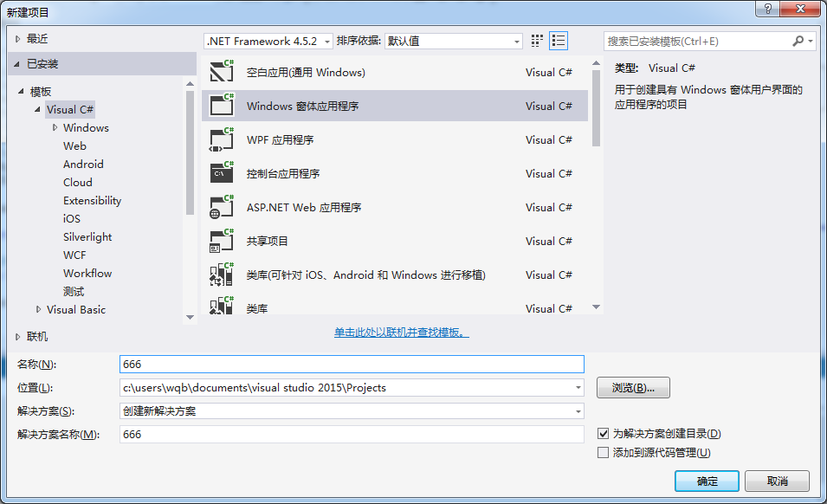This screenshot has height=504, width=827.
Task: Click the tree panel scroll down arrow
Action: (x=191, y=317)
